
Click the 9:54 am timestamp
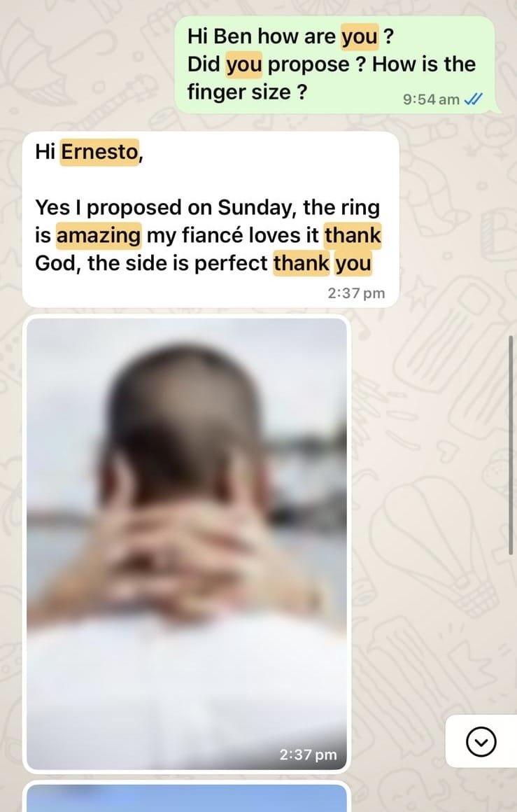point(431,99)
